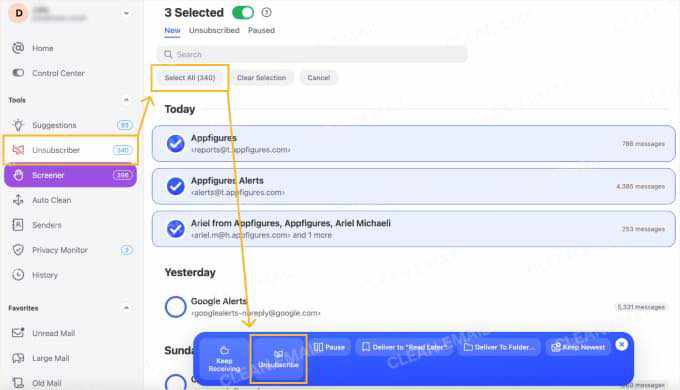Click the search magnifier icon

click(x=168, y=54)
